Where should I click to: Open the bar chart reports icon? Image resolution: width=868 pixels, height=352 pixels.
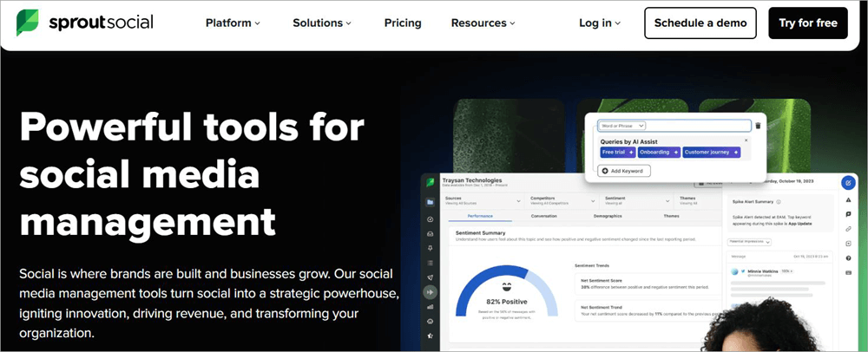(431, 306)
